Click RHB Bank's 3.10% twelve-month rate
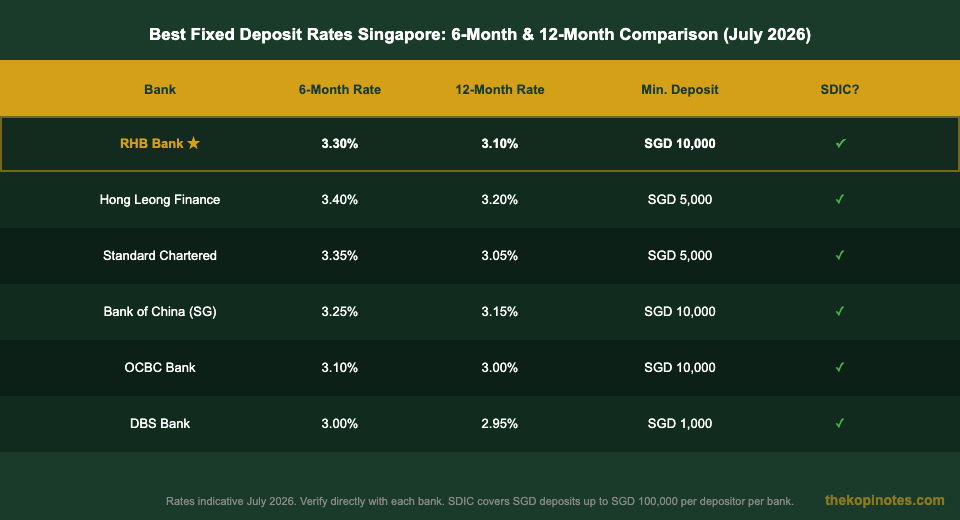The image size is (960, 520). click(x=500, y=143)
